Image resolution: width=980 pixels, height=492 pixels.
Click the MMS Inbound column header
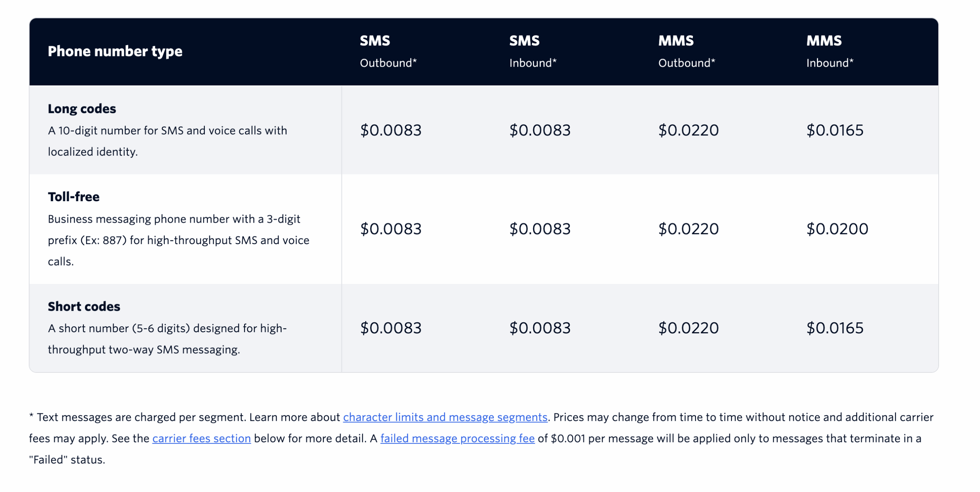tap(830, 51)
